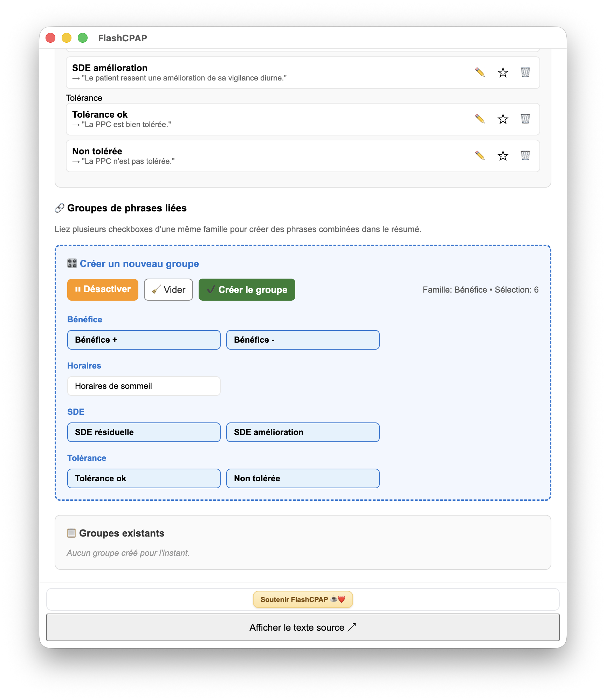Click the green Créer le groupe button
Viewport: 606px width, 700px height.
(247, 290)
